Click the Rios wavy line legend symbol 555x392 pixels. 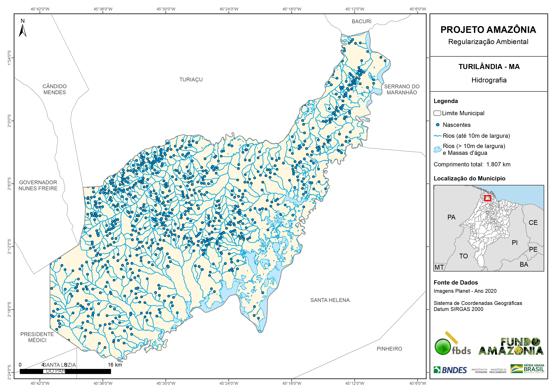tap(438, 136)
